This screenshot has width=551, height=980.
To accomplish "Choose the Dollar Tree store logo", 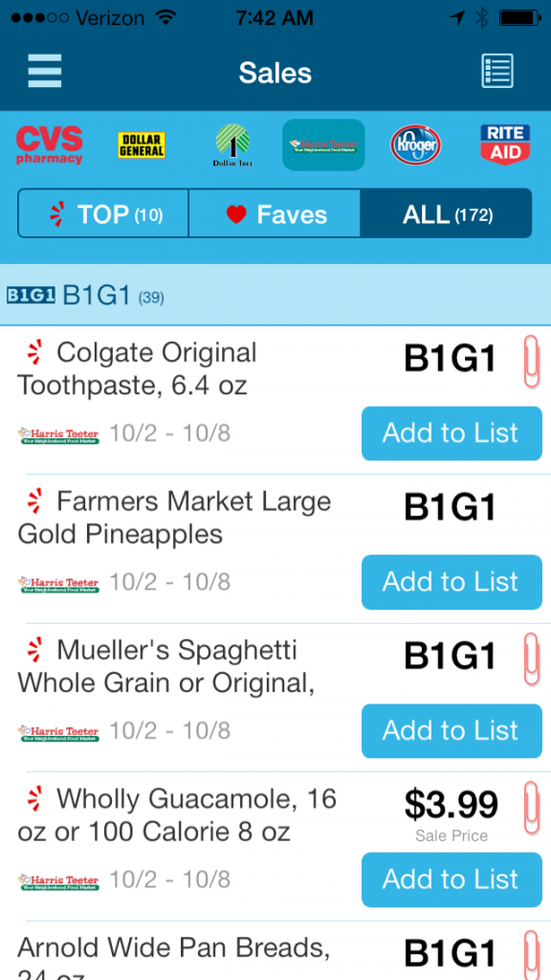I will coord(232,145).
